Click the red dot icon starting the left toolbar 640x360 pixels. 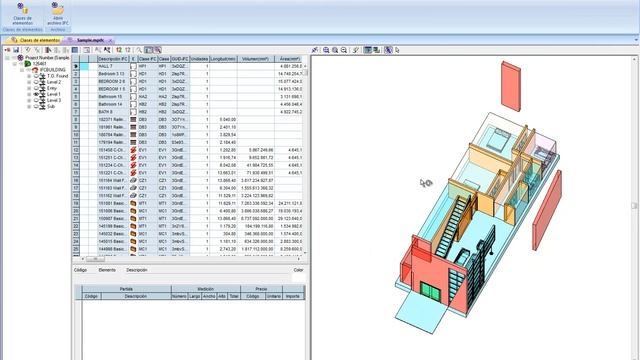tap(7, 50)
